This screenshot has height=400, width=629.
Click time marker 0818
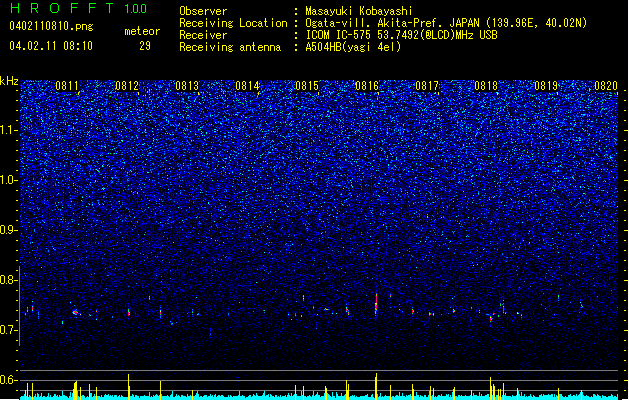tap(486, 86)
